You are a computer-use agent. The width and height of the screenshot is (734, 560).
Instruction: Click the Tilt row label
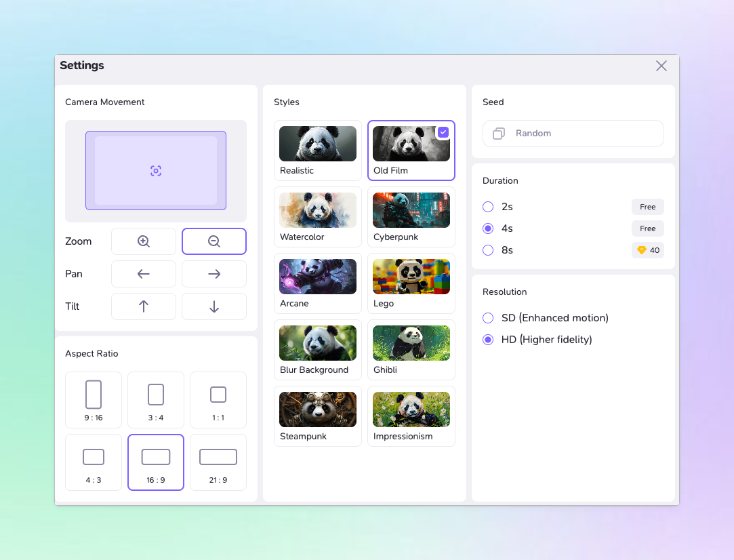72,306
